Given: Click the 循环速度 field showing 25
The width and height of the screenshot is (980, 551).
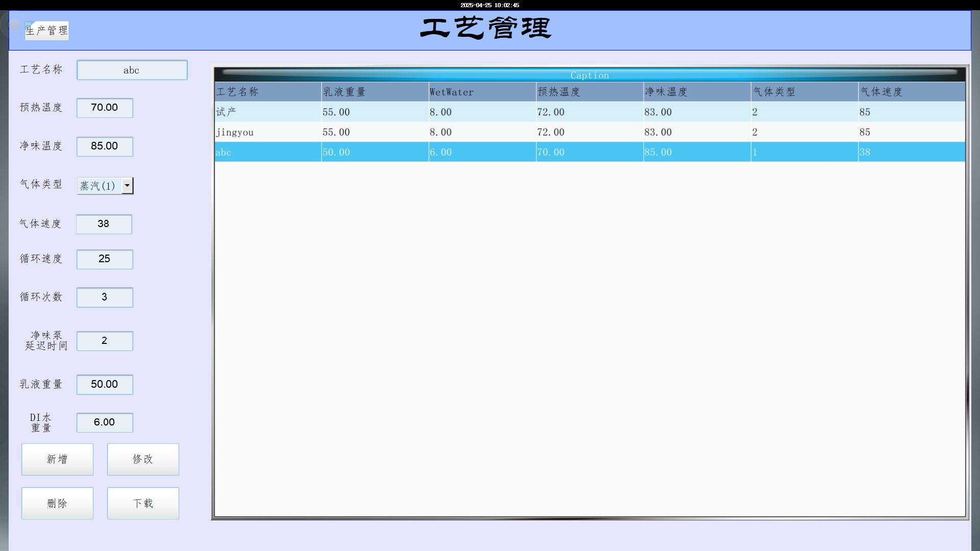Looking at the screenshot, I should [105, 259].
